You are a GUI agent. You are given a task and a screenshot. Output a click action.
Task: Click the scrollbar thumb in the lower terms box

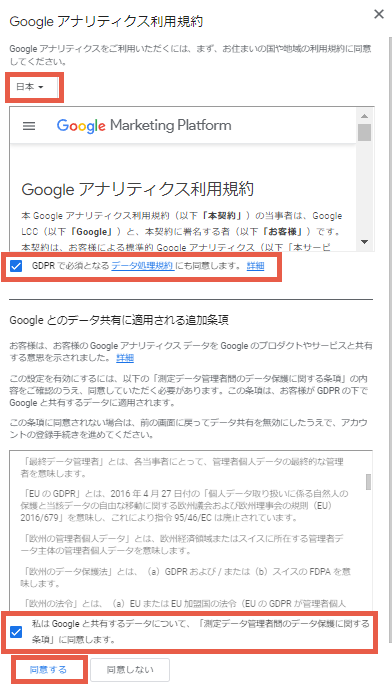coord(368,482)
